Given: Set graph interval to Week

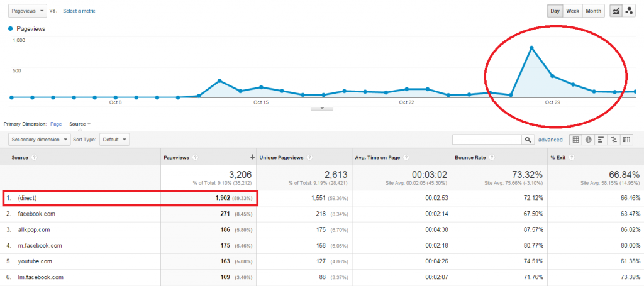Looking at the screenshot, I should pos(572,11).
